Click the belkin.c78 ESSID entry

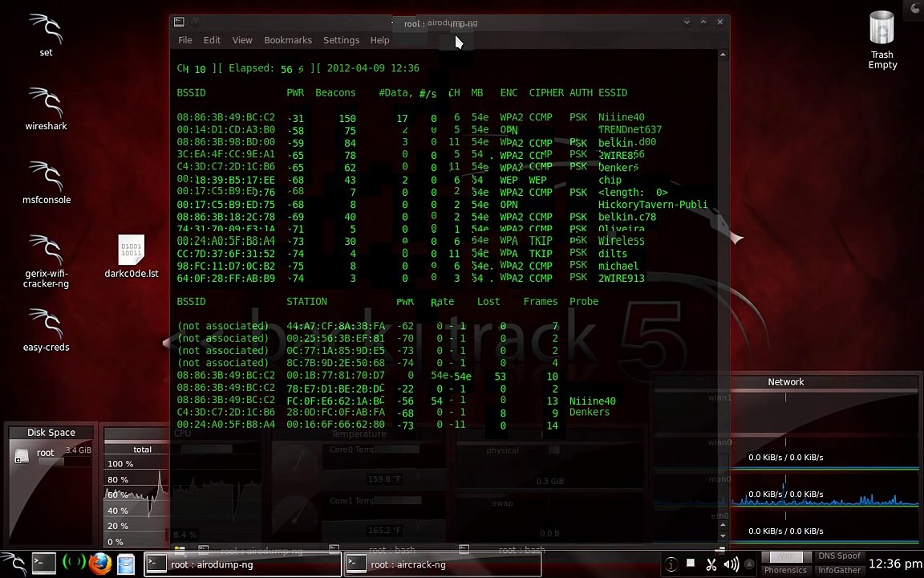click(627, 217)
